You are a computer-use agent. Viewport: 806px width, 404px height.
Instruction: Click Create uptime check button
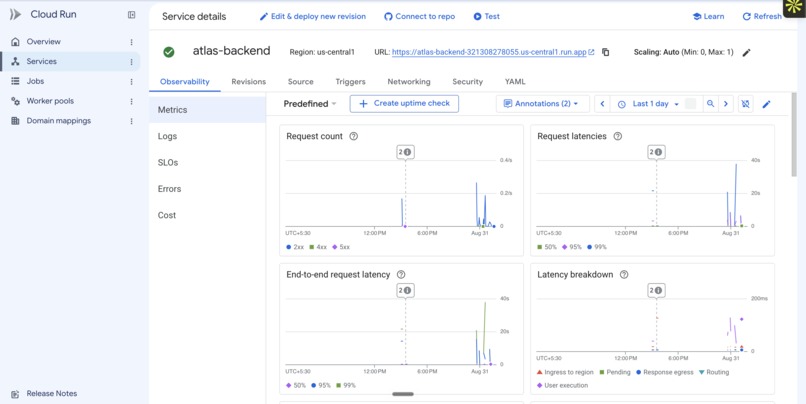405,104
